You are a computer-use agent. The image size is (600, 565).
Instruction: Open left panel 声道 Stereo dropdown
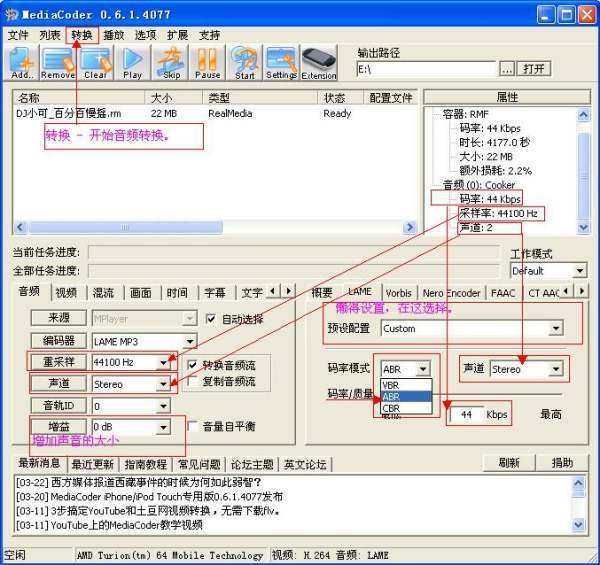tap(163, 384)
